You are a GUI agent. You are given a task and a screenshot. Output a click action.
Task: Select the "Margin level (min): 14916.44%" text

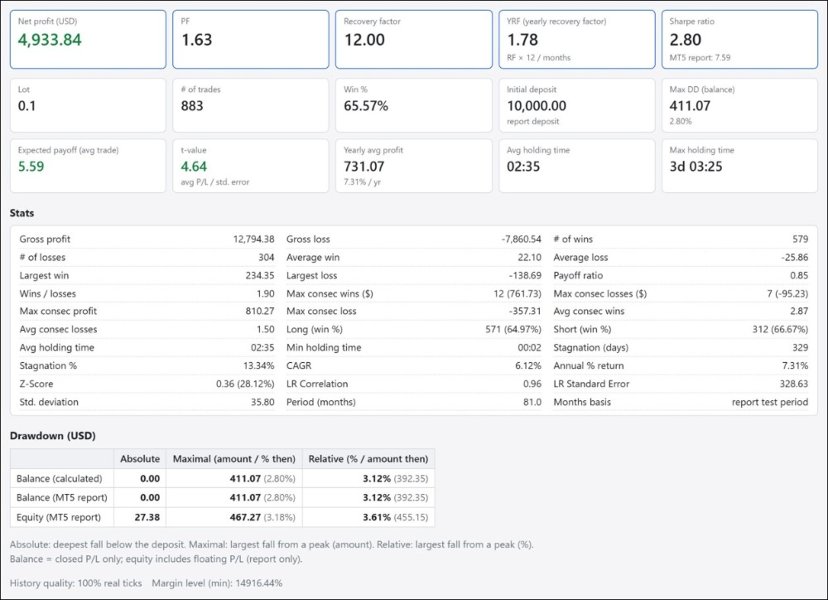point(217,584)
